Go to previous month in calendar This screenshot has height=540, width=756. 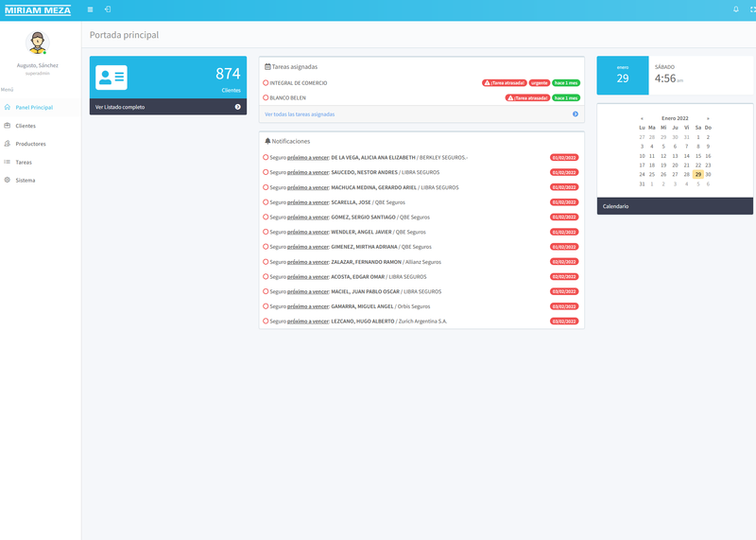pyautogui.click(x=642, y=118)
